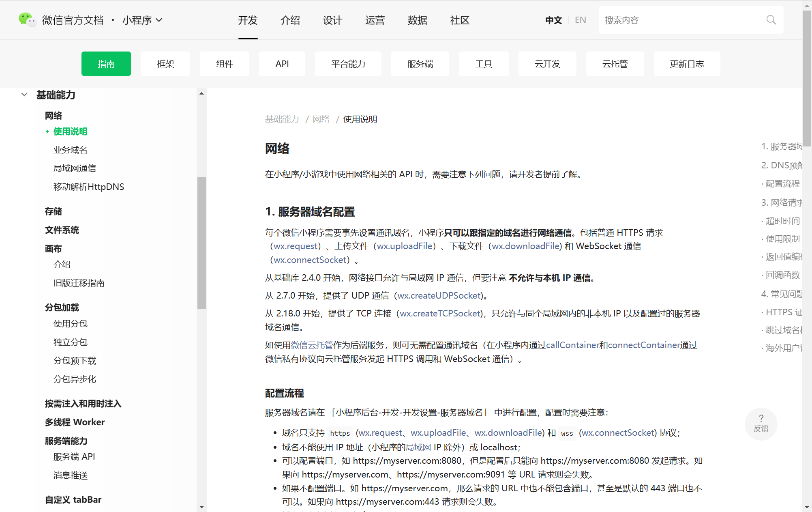Open 移动解析HttpDNS sidebar item
This screenshot has width=812, height=512.
pos(88,187)
